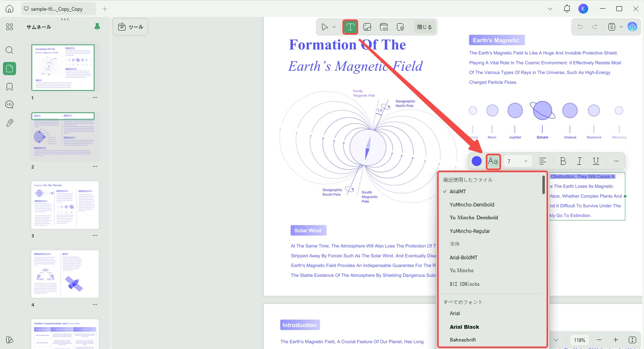This screenshot has width=644, height=349.
Task: Open page 2 thumbnail options menu
Action: click(x=95, y=167)
